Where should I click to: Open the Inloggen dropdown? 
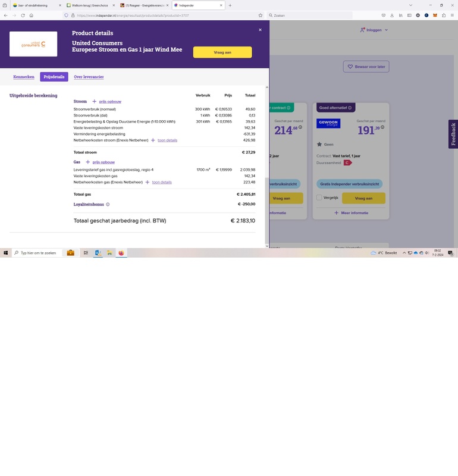(x=374, y=30)
